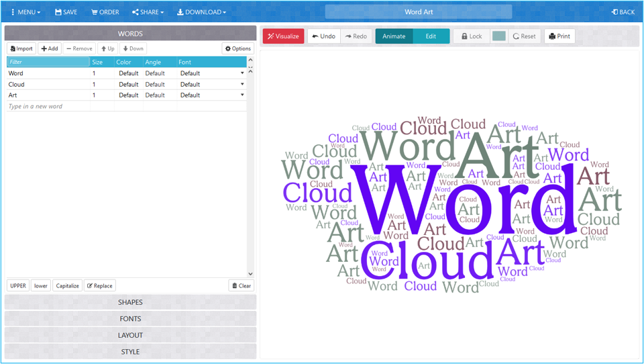
Task: Open the DOWNLOAD dropdown menu
Action: (x=202, y=12)
